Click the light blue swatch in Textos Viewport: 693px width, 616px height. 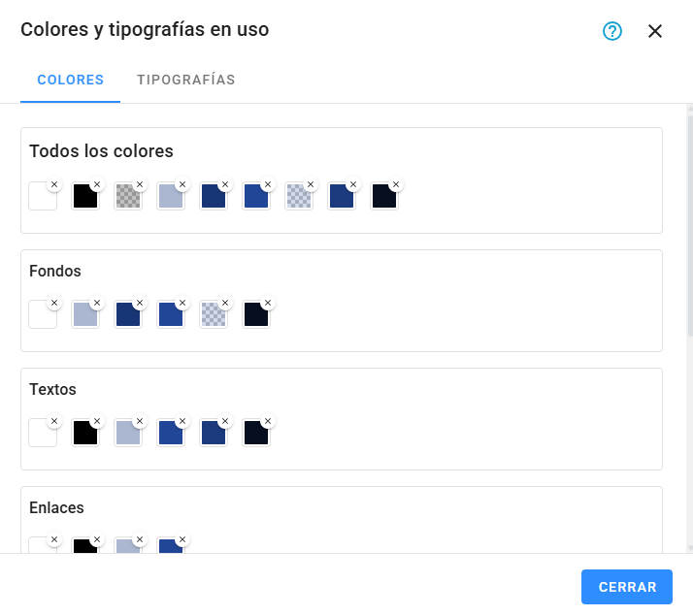127,434
